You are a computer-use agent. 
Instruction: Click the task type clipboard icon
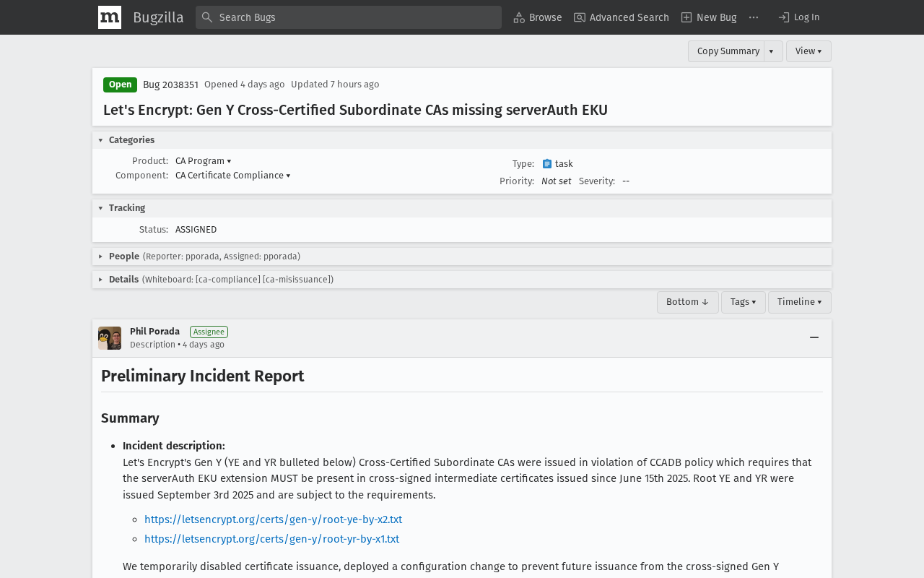(x=547, y=164)
